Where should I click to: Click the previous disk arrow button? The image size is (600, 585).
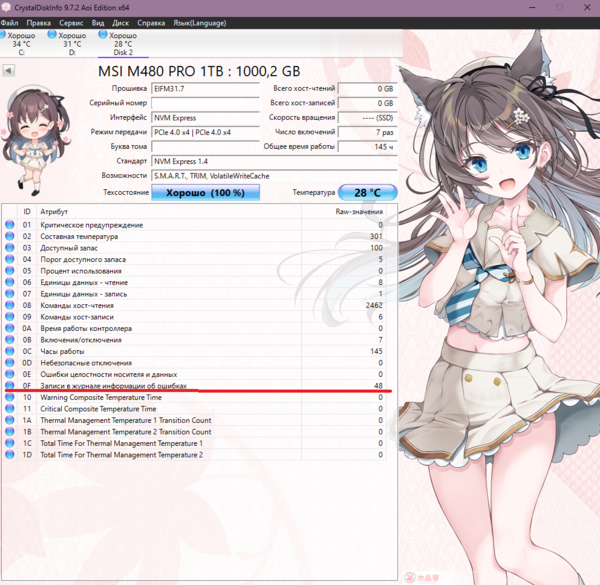point(8,70)
